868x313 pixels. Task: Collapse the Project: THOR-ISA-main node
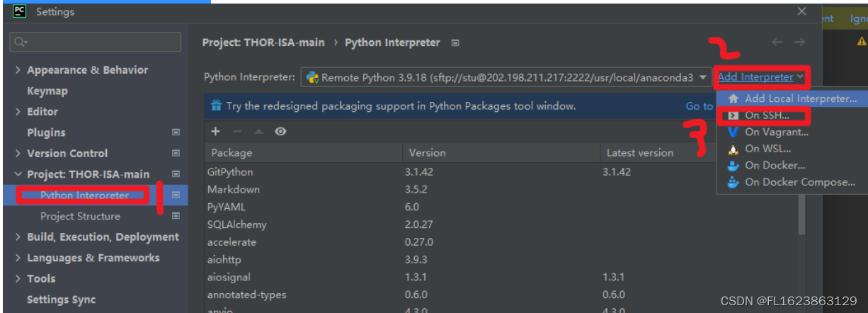pyautogui.click(x=18, y=174)
